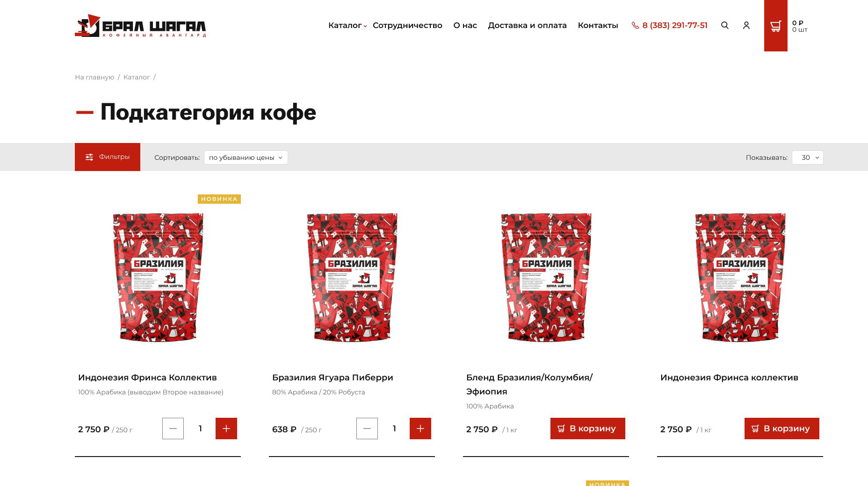Decrease quantity for Индонезия Фринса Коллектив
Screen dimensions: 868x486
tap(173, 429)
